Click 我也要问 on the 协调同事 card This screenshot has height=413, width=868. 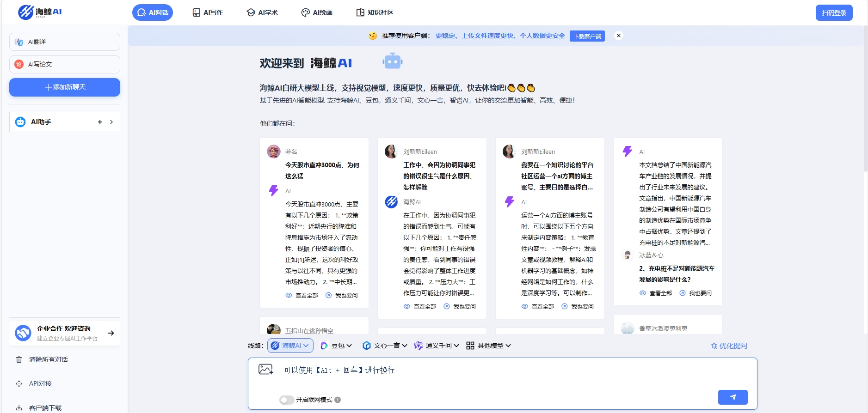[x=460, y=306]
